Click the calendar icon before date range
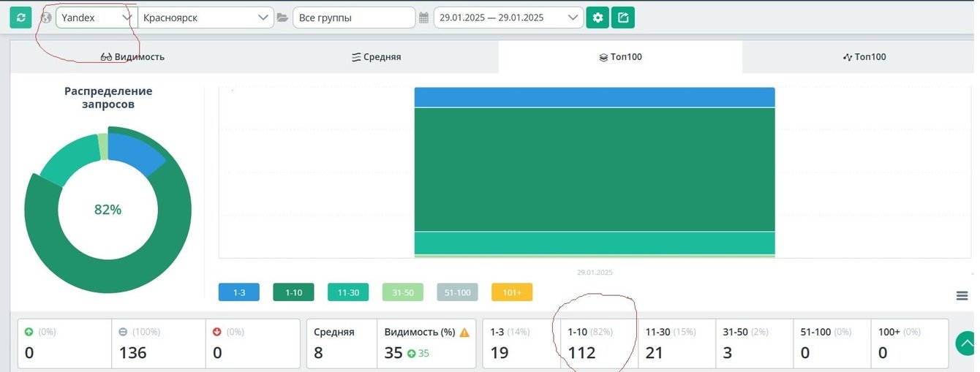 click(x=423, y=18)
